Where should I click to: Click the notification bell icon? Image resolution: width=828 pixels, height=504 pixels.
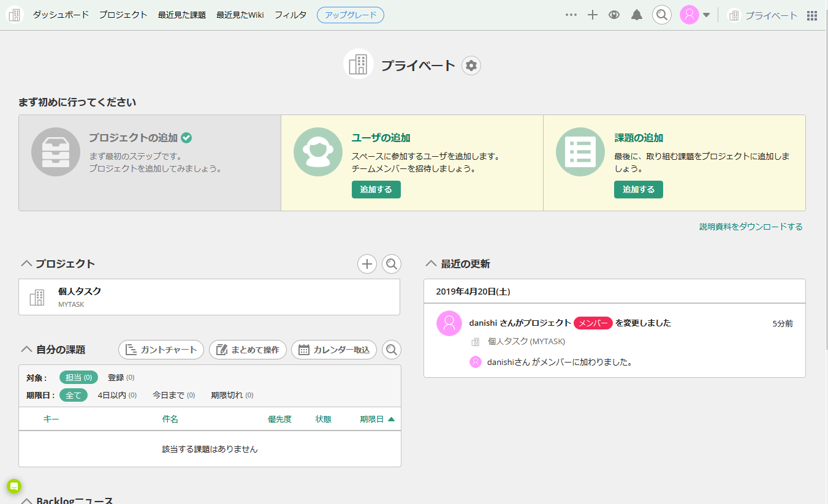(x=637, y=15)
